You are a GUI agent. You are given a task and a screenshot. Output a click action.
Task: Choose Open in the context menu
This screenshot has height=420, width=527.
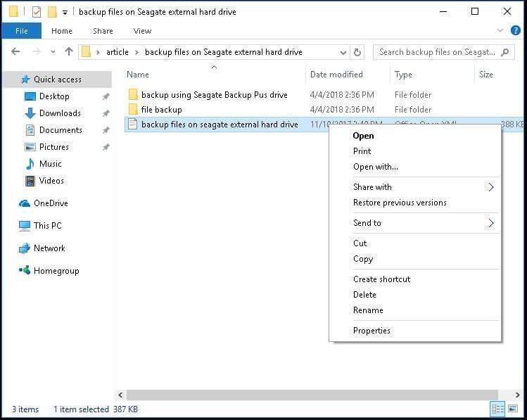(x=363, y=136)
